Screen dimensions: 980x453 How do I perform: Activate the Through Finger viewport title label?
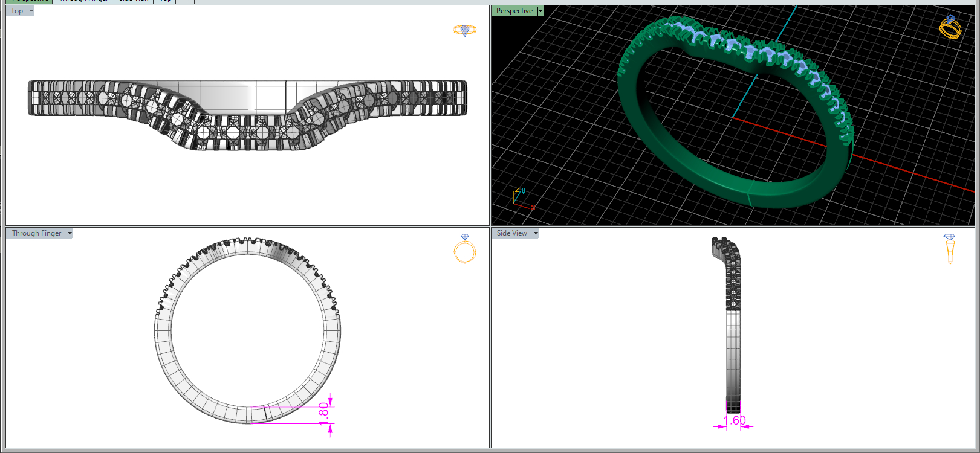(x=37, y=233)
